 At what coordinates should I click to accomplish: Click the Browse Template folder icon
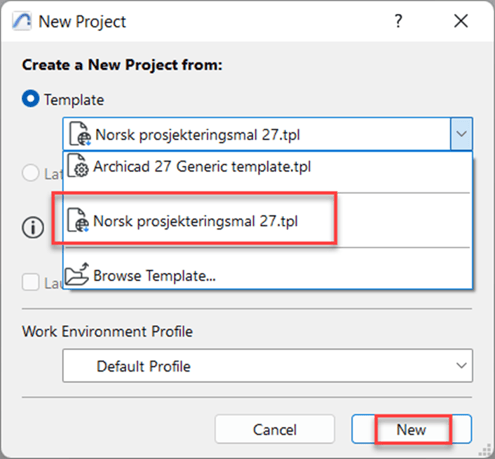click(x=77, y=274)
